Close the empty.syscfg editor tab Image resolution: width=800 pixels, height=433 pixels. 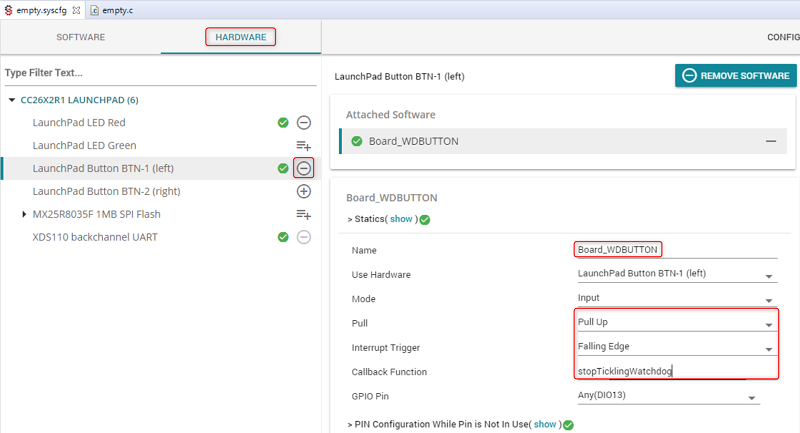[x=76, y=9]
